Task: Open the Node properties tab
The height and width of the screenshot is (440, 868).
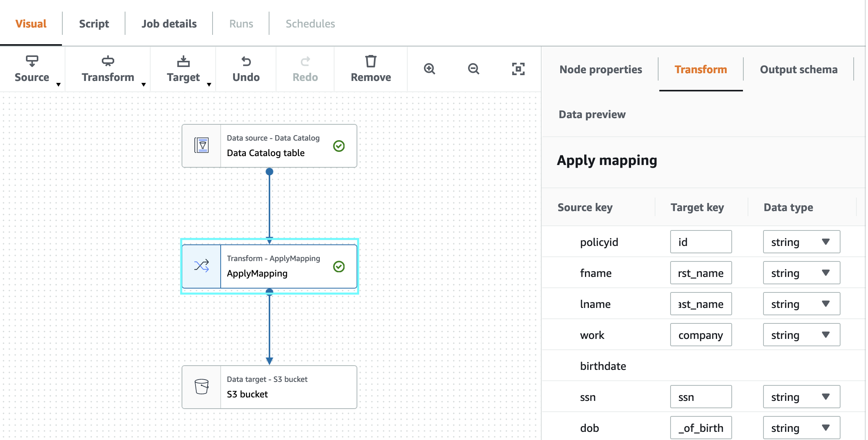Action: 601,69
